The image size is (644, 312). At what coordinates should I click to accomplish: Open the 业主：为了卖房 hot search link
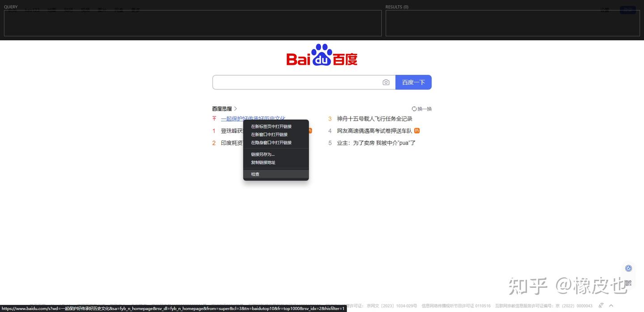377,143
